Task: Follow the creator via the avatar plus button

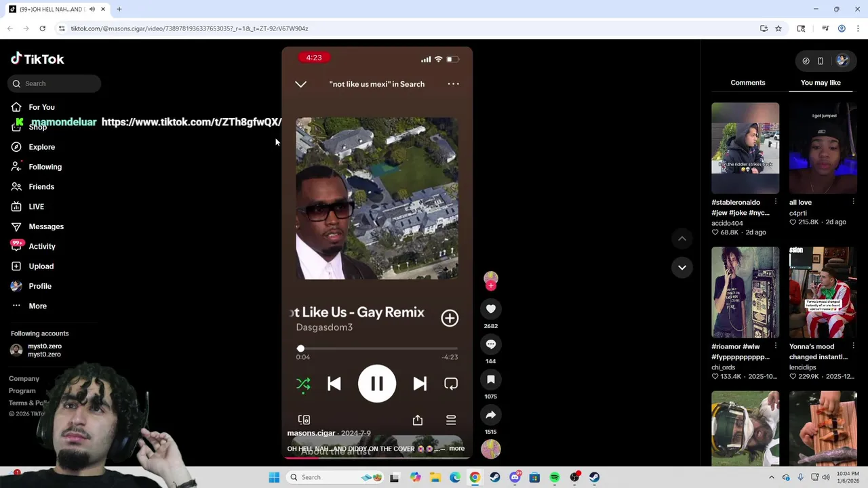Action: pos(491,286)
